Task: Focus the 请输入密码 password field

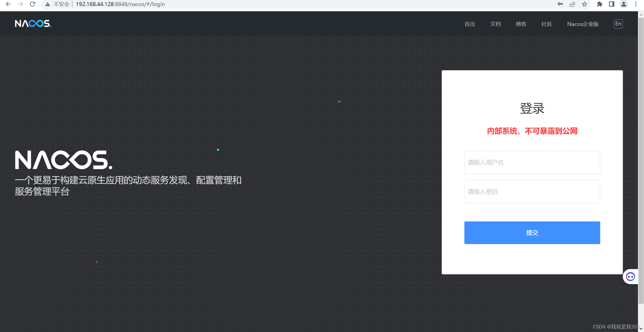Action: [532, 192]
